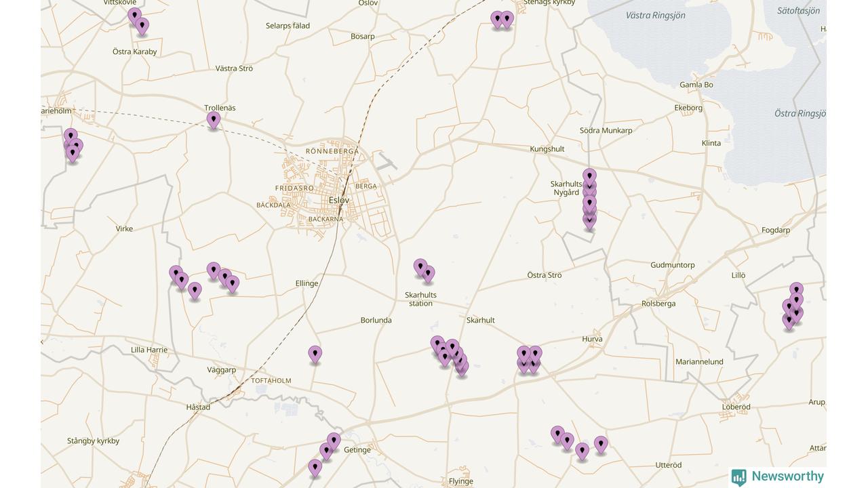Click the Västra Strö label
Screen dimensions: 868x488
click(234, 68)
